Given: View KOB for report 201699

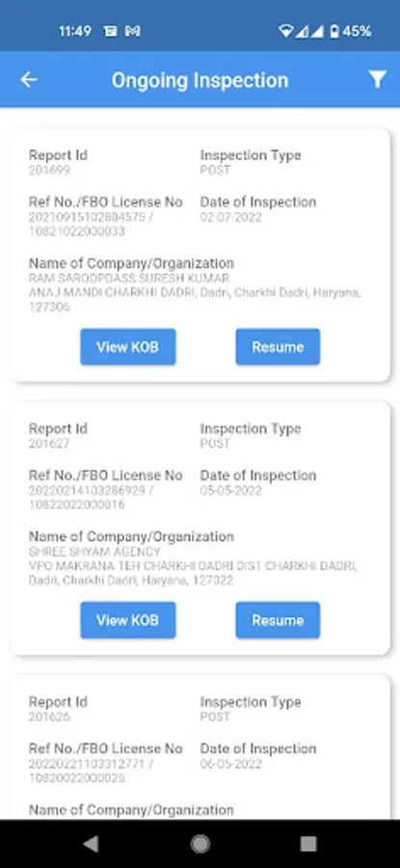Looking at the screenshot, I should pyautogui.click(x=128, y=347).
